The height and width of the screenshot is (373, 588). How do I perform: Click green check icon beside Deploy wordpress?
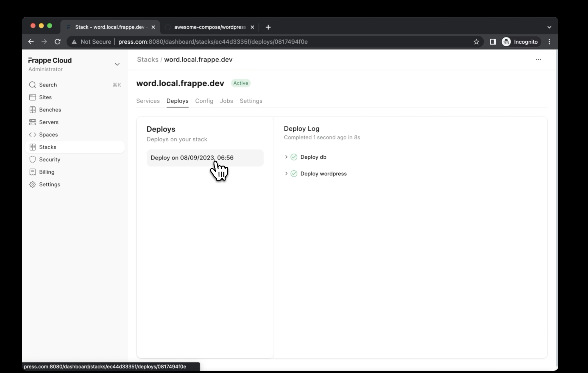coord(294,174)
